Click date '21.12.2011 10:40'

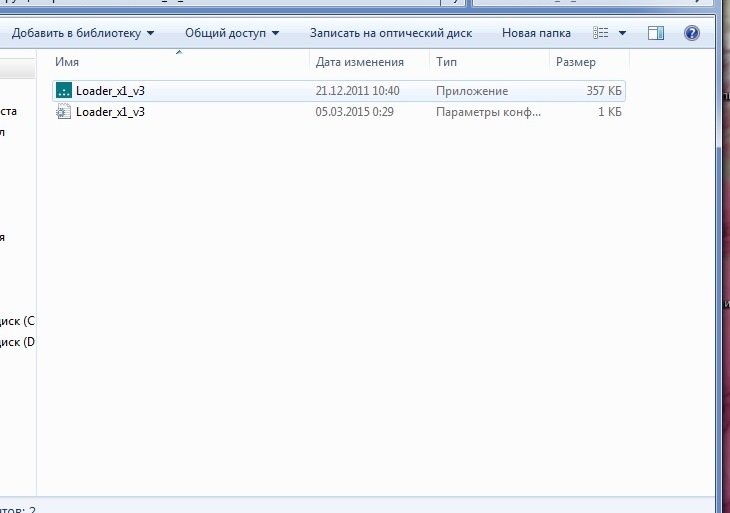click(x=358, y=91)
